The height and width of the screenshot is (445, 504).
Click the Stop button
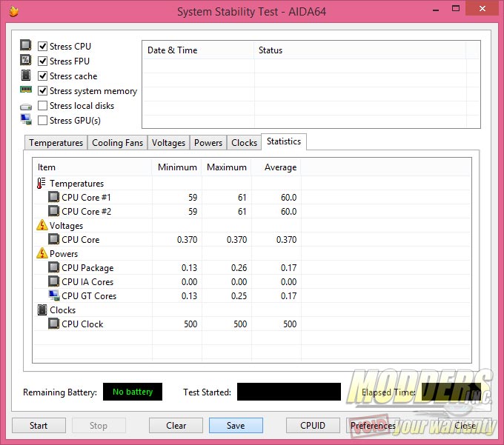click(99, 426)
